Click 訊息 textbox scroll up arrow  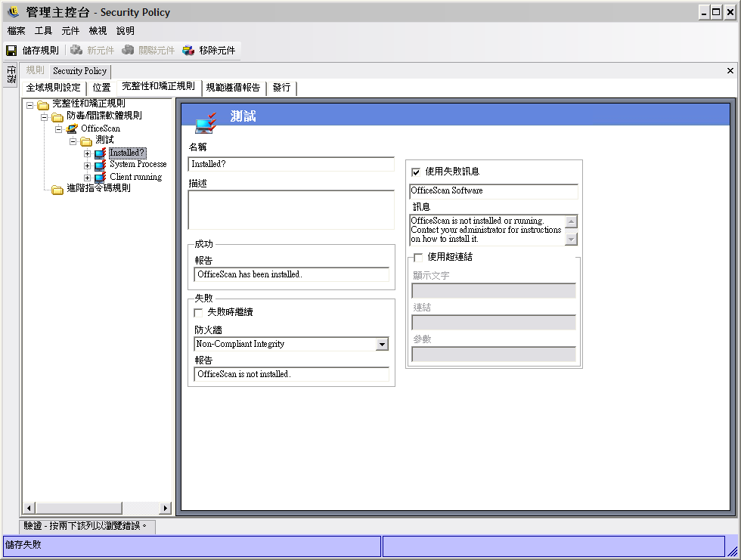tap(572, 221)
